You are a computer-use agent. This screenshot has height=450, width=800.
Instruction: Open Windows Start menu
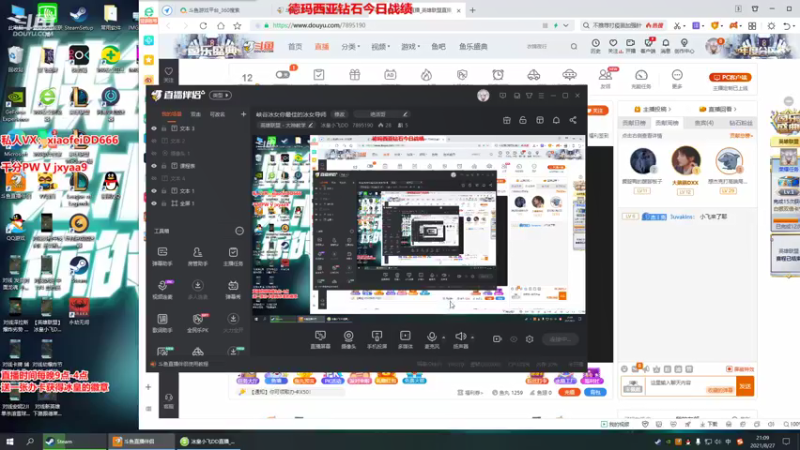10,441
